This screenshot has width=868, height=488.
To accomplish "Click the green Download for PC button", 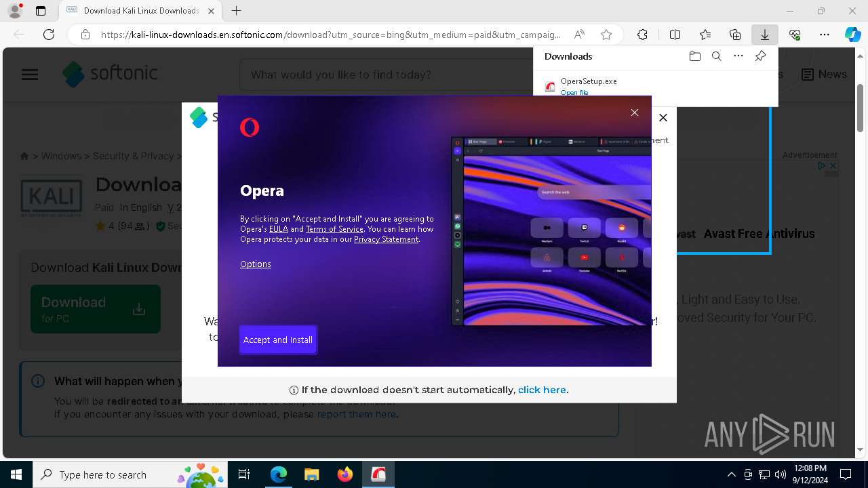I will pyautogui.click(x=96, y=309).
